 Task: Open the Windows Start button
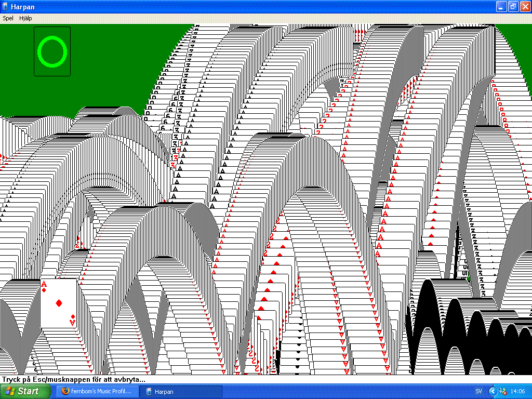pos(25,391)
